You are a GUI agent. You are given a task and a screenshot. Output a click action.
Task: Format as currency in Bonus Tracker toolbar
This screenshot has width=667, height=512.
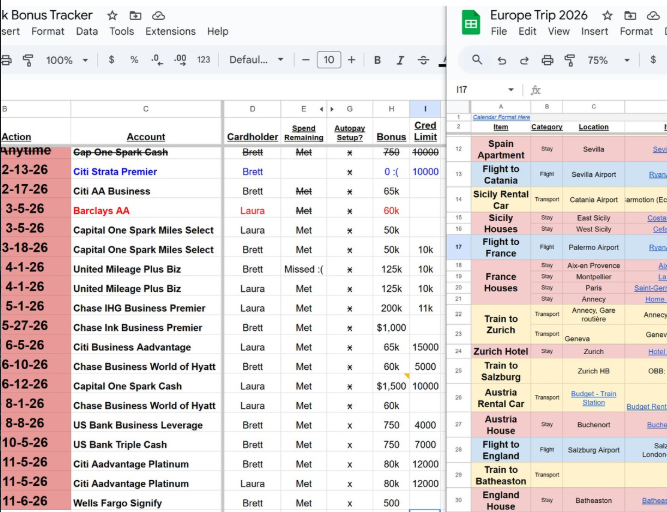tap(111, 60)
